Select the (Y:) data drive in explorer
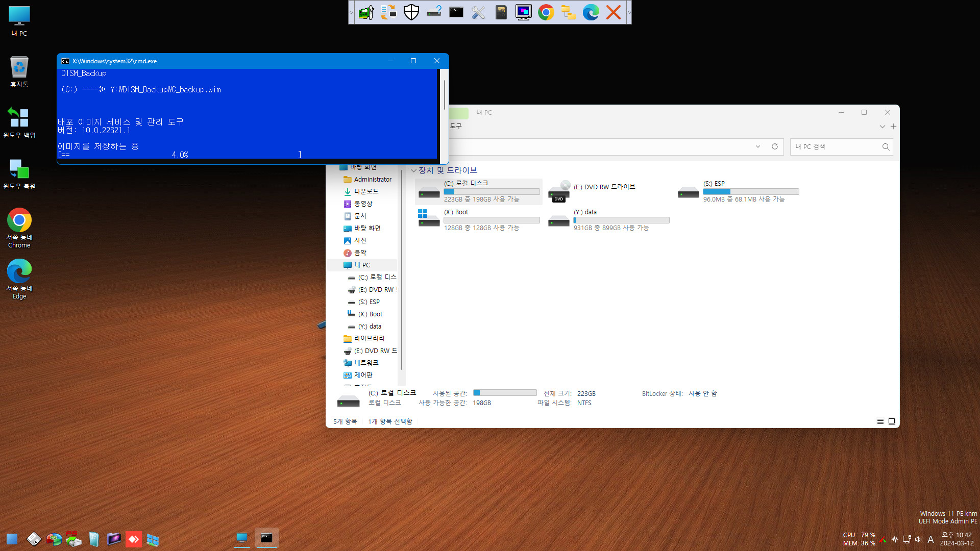The height and width of the screenshot is (551, 980). click(608, 220)
